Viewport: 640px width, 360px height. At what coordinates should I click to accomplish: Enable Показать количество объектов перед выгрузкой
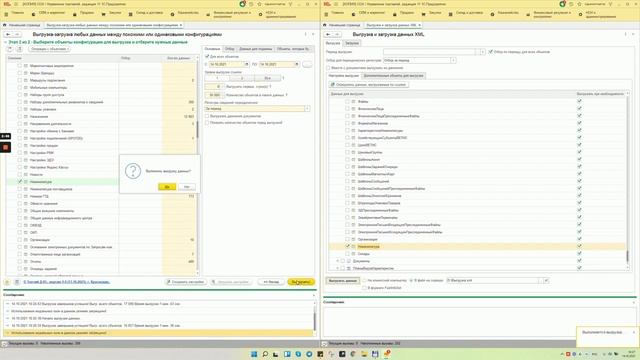tap(207, 122)
